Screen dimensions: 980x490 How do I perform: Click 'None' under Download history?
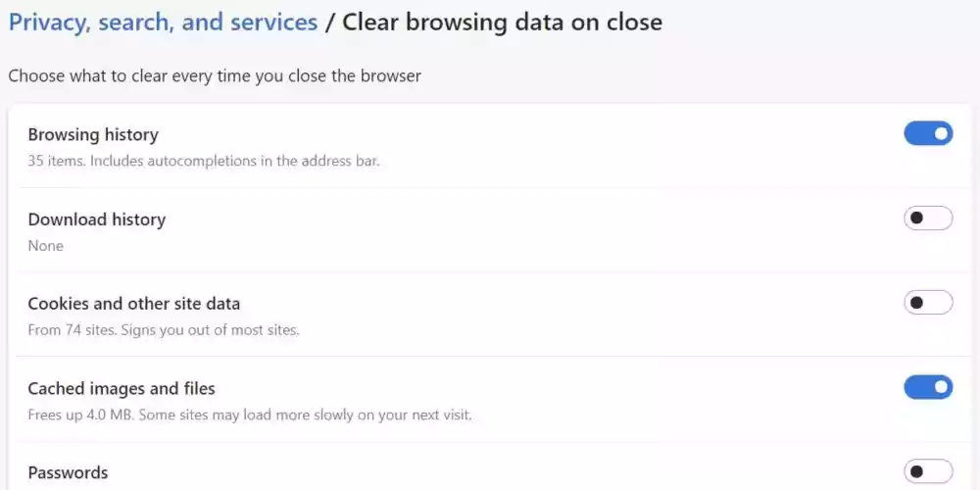[45, 246]
